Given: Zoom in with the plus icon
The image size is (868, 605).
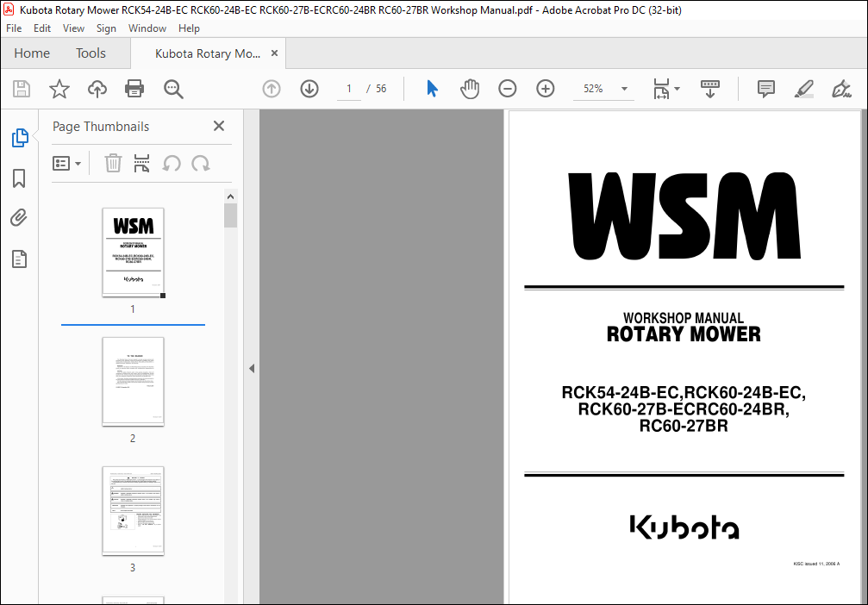Looking at the screenshot, I should coord(546,89).
